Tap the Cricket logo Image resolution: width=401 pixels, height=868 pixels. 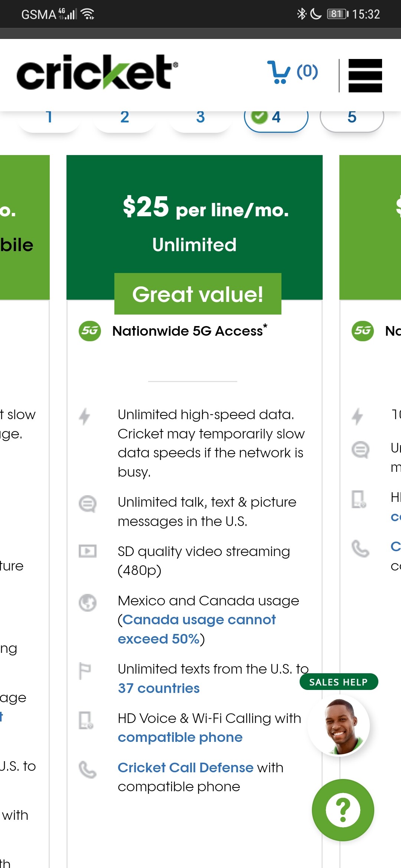pos(97,72)
